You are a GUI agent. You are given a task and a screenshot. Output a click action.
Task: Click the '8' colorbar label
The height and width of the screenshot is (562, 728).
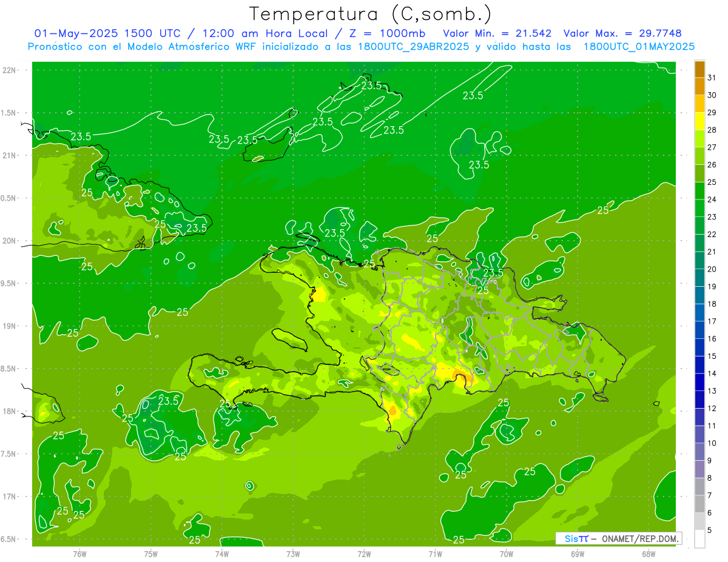click(710, 478)
